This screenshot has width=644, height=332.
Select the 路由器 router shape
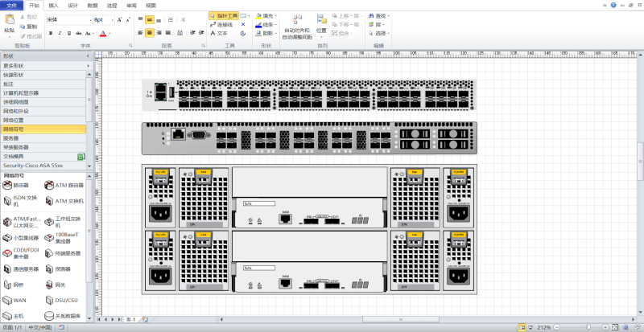click(x=15, y=186)
